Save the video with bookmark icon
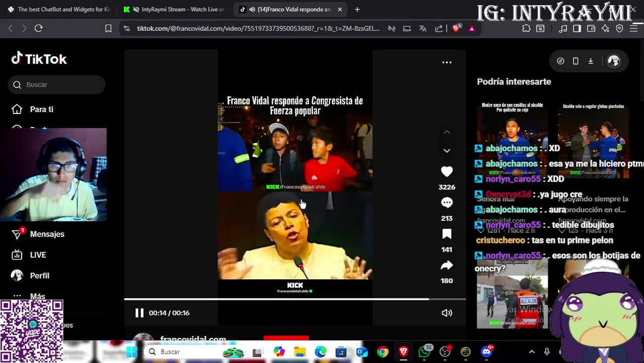644x363 pixels. point(446,234)
